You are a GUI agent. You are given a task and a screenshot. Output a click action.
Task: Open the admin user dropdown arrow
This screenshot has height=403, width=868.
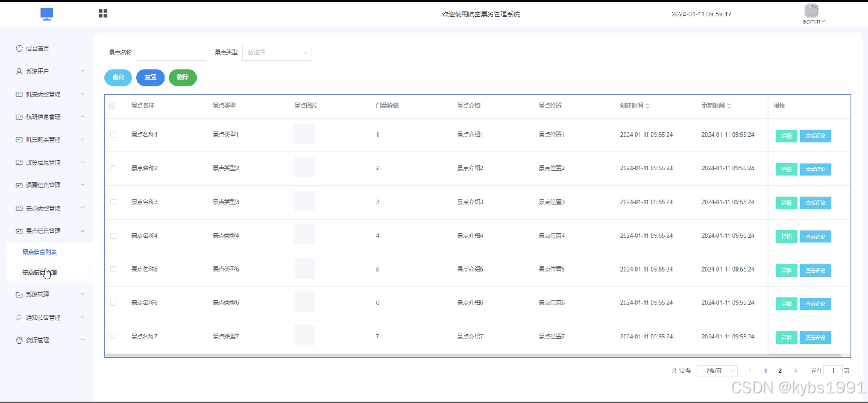[x=823, y=22]
